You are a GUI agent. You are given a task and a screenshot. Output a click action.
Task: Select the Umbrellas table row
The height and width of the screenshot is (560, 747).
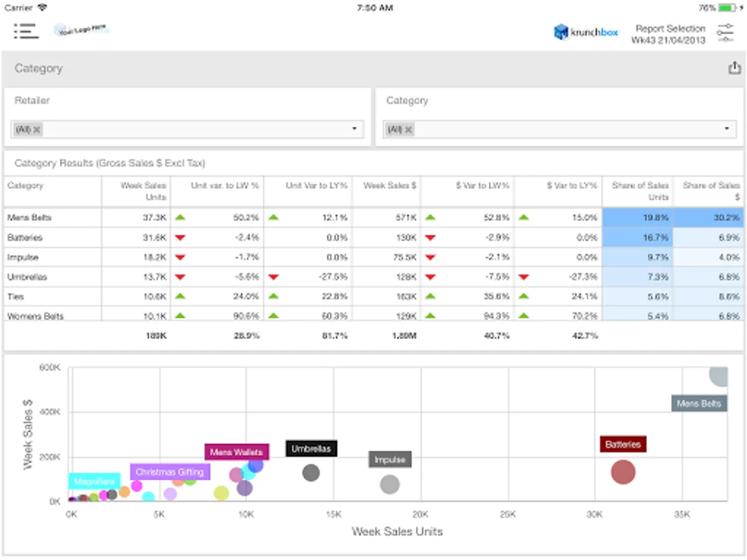374,277
